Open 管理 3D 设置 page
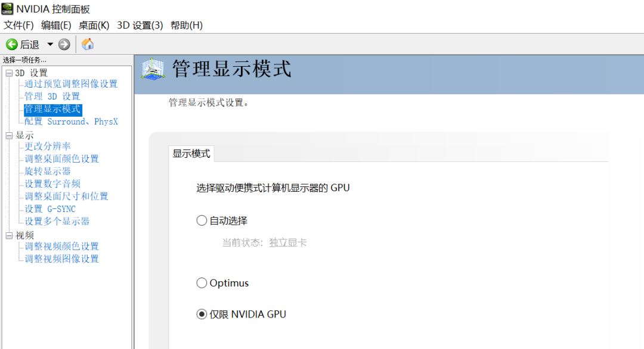This screenshot has width=644, height=349. pyautogui.click(x=52, y=96)
